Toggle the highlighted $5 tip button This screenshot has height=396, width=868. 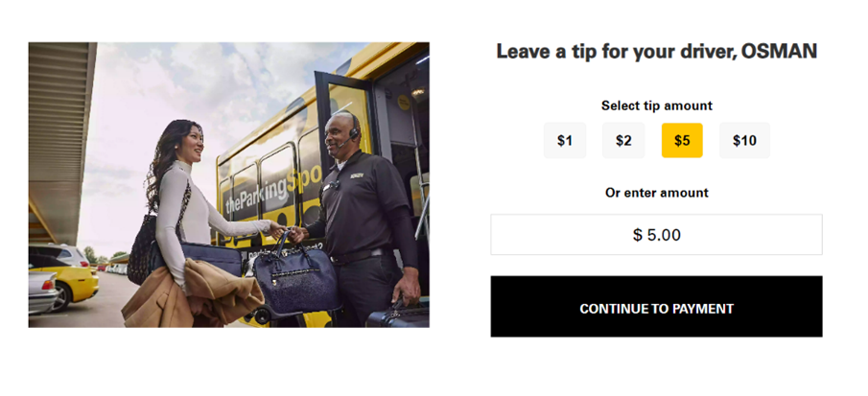(682, 141)
